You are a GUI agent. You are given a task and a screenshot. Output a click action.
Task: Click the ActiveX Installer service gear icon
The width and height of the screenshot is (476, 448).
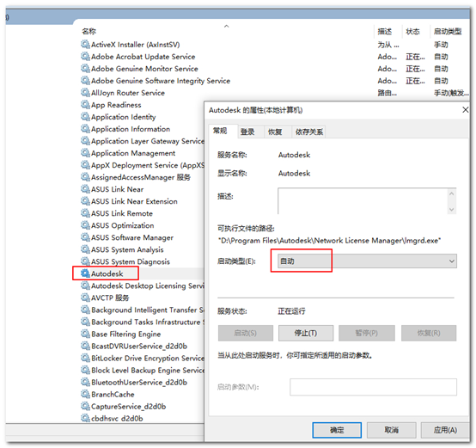click(85, 45)
